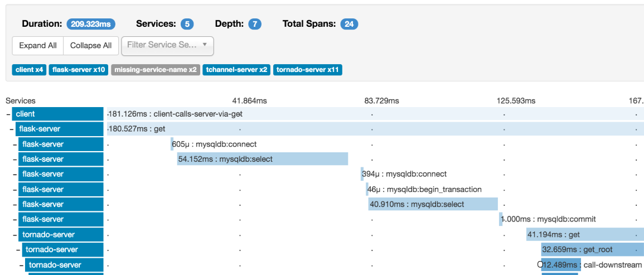Click the tornado-server label of get_root row
This screenshot has width=644, height=275.
(x=63, y=249)
